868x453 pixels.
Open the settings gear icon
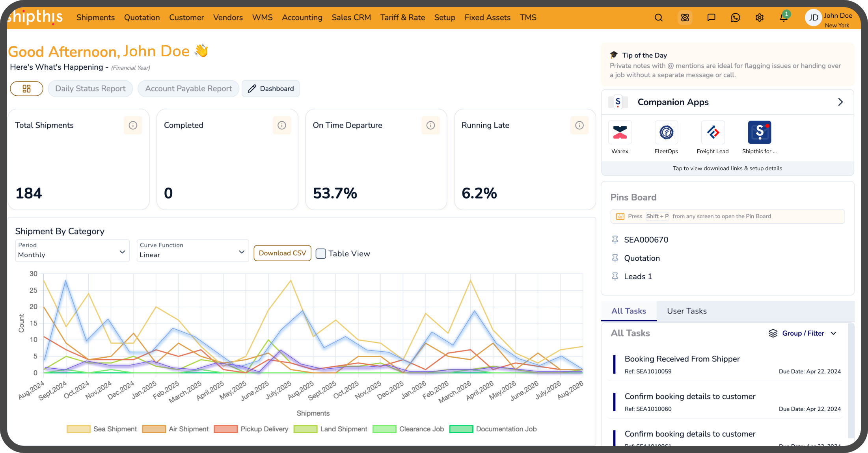tap(760, 18)
